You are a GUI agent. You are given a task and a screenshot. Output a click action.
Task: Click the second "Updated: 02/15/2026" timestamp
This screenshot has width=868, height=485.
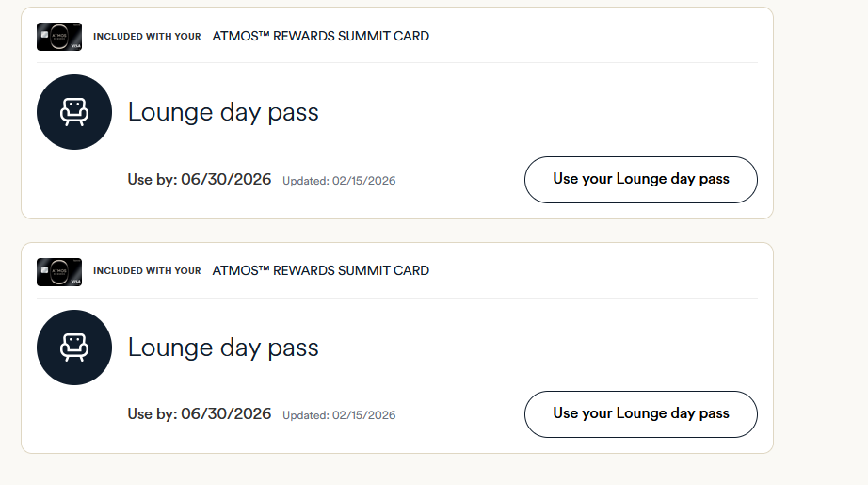pyautogui.click(x=339, y=415)
